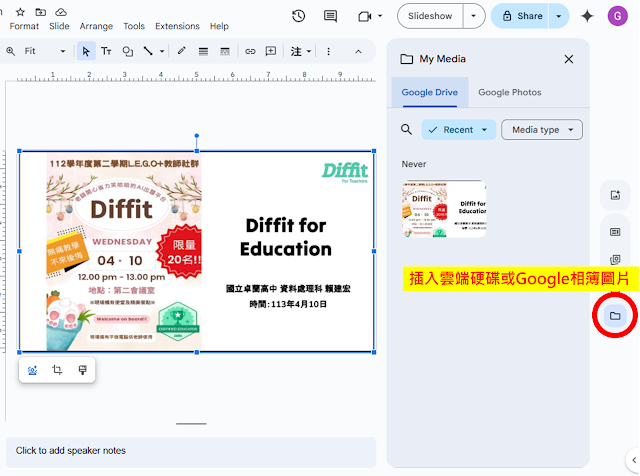Open the Extensions menu
The image size is (640, 476).
pyautogui.click(x=177, y=26)
